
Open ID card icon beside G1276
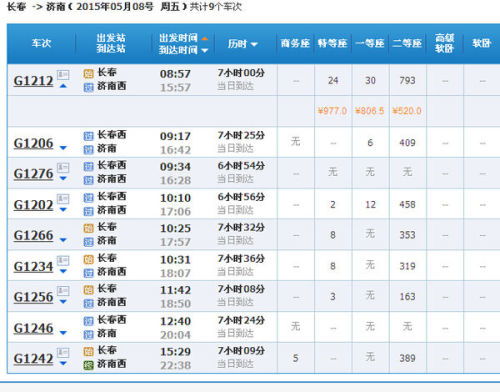pos(63,167)
